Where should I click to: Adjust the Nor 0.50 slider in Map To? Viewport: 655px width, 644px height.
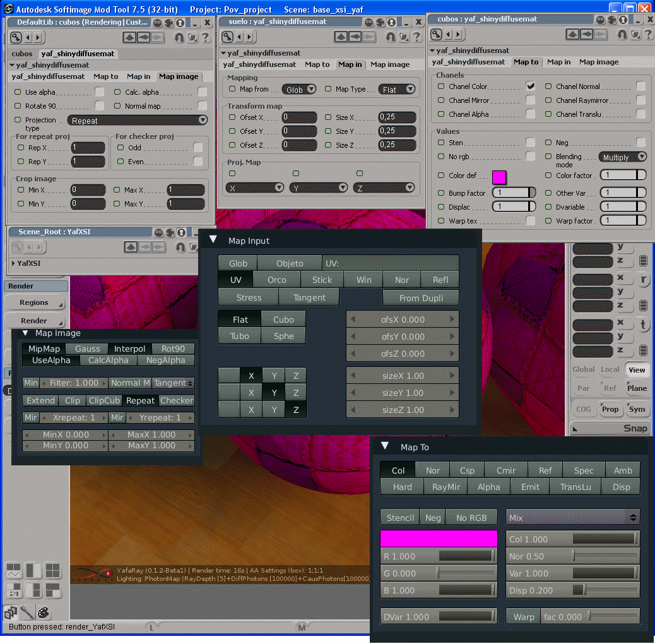pos(572,556)
